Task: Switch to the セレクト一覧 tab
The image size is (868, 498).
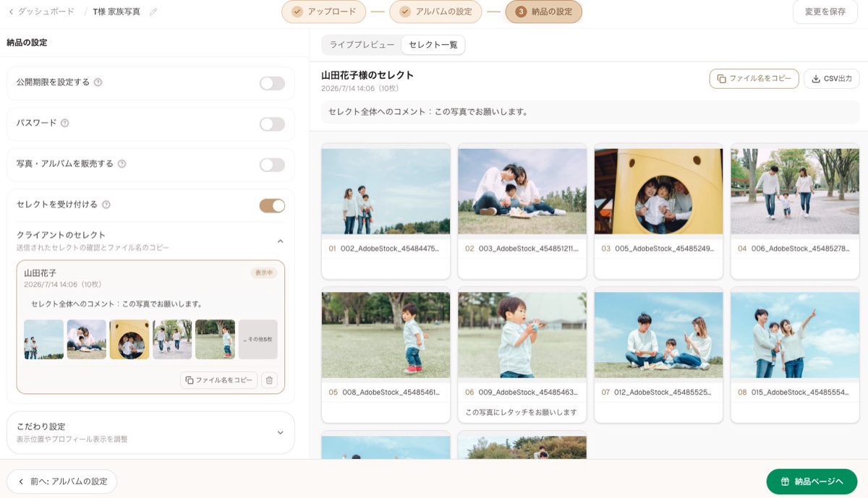Action: [x=433, y=45]
